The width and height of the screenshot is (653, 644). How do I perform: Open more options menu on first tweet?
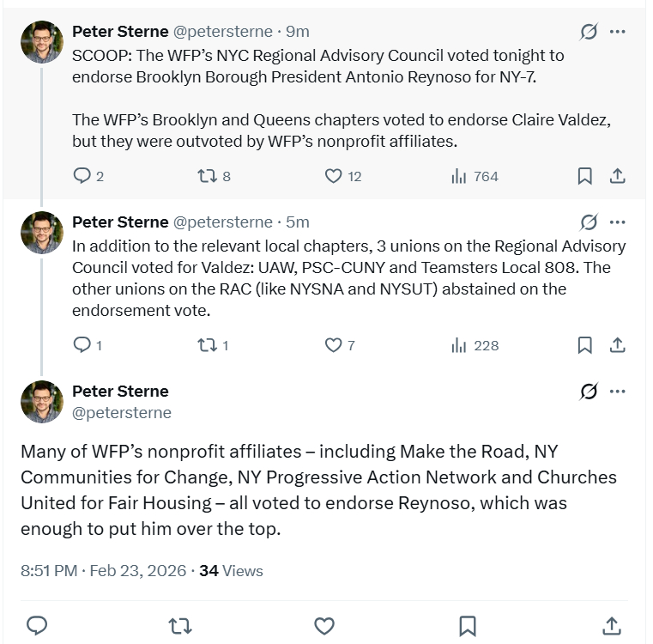[x=617, y=32]
